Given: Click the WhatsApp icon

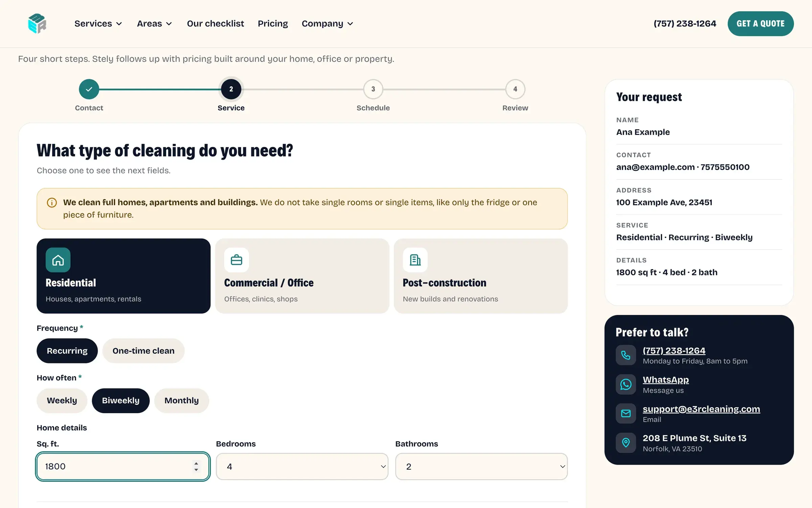Looking at the screenshot, I should [626, 384].
